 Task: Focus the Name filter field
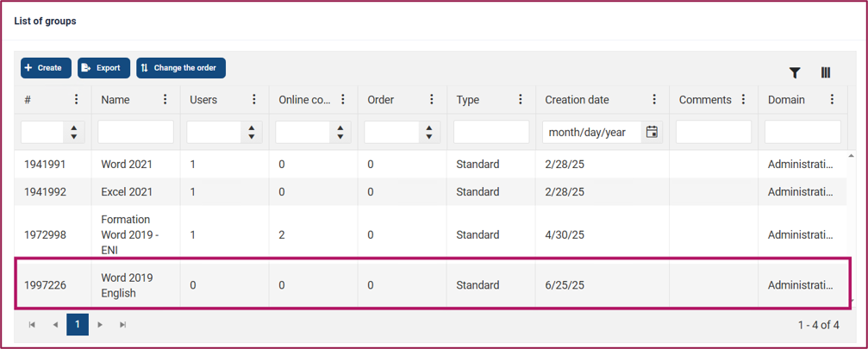[x=135, y=132]
